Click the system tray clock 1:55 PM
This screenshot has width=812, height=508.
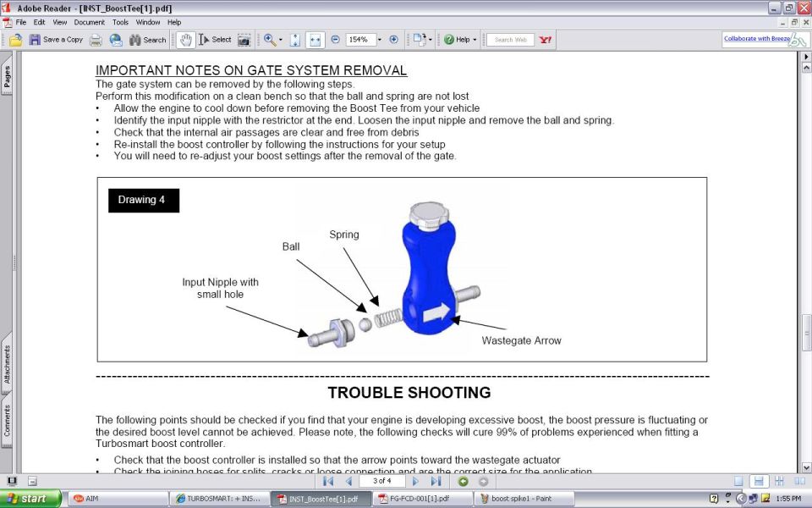coord(788,499)
